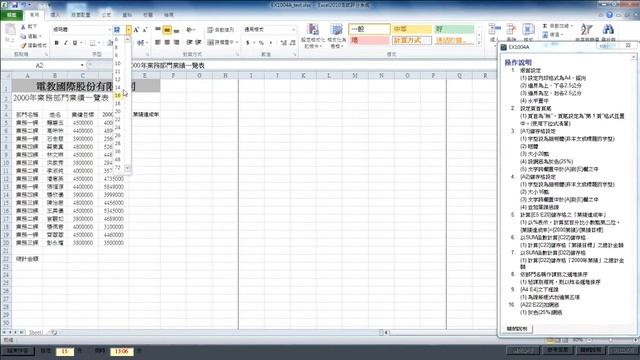Click the Decrease Font Size icon
The width and height of the screenshot is (640, 360).
tap(144, 30)
